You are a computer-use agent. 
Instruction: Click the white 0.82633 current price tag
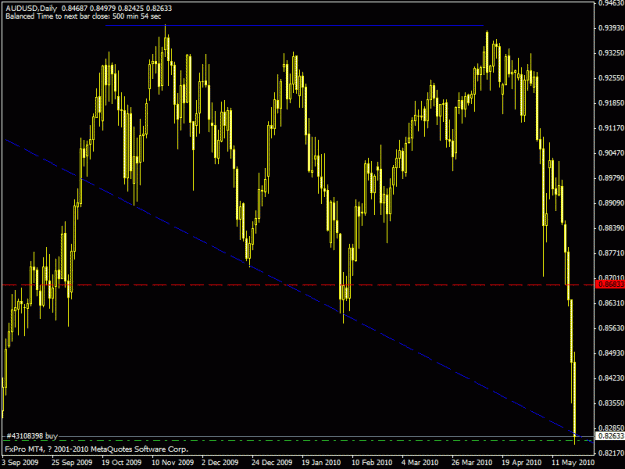pos(610,436)
